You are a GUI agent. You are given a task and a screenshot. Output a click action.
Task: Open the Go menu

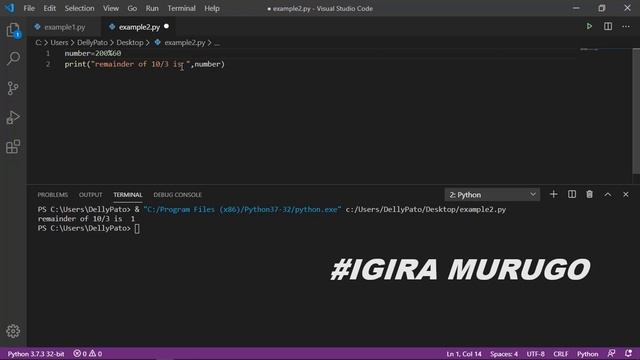click(x=132, y=8)
